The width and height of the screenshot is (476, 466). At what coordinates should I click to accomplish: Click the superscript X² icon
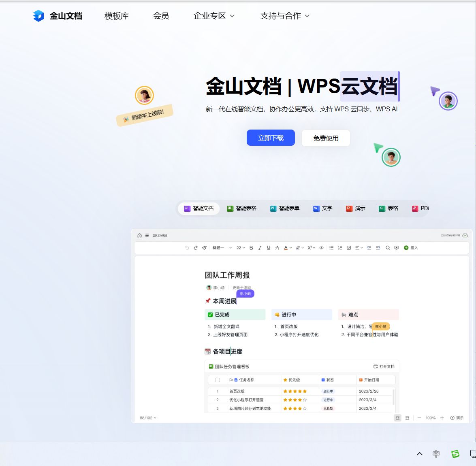[x=310, y=248]
